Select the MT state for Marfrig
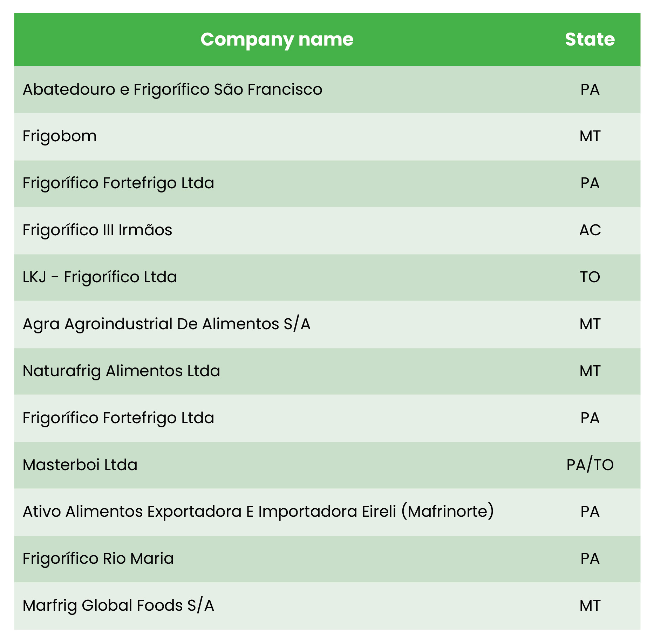The image size is (654, 644). 590,606
